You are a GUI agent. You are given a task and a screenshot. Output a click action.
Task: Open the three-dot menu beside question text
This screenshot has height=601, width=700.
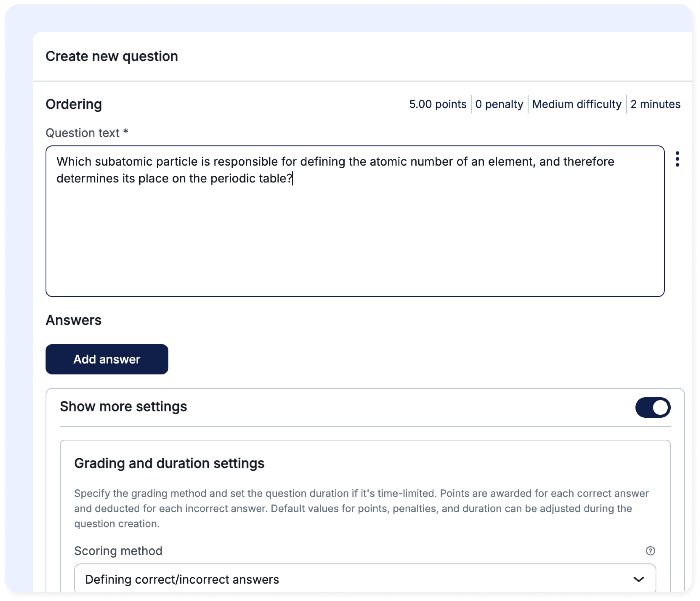677,159
